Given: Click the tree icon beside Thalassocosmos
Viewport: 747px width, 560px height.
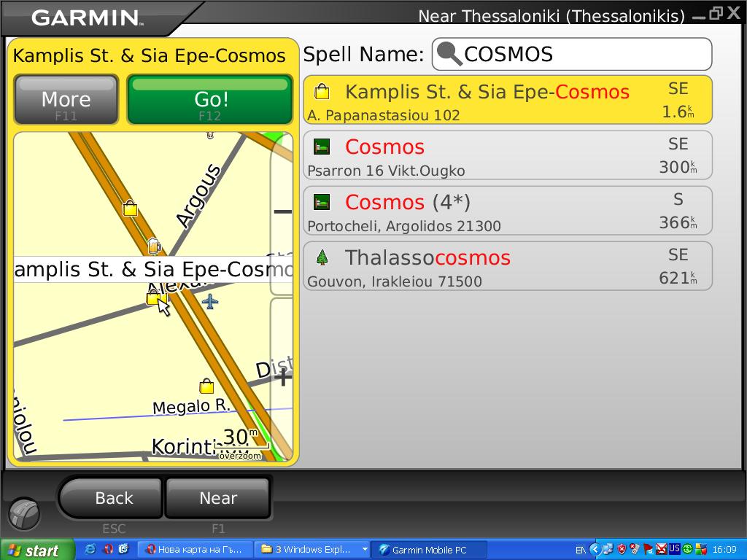Looking at the screenshot, I should [322, 257].
